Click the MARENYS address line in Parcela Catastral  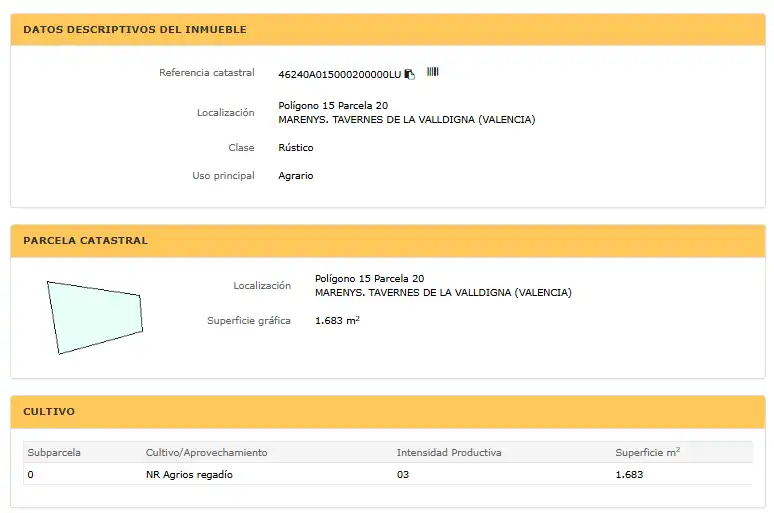443,293
